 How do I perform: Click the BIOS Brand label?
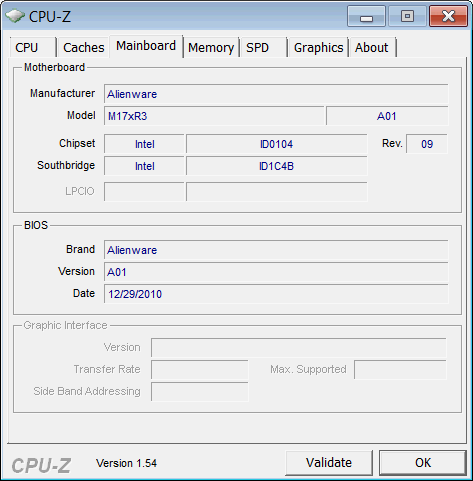(x=80, y=249)
